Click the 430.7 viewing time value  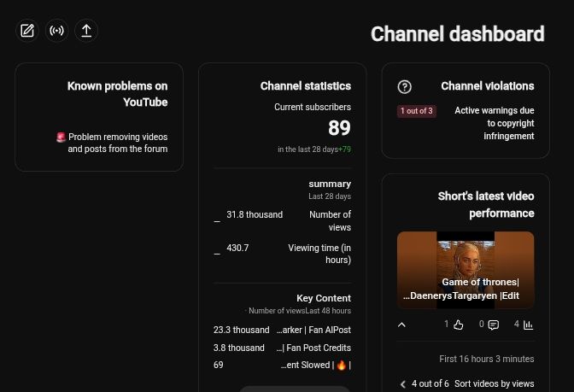(237, 248)
